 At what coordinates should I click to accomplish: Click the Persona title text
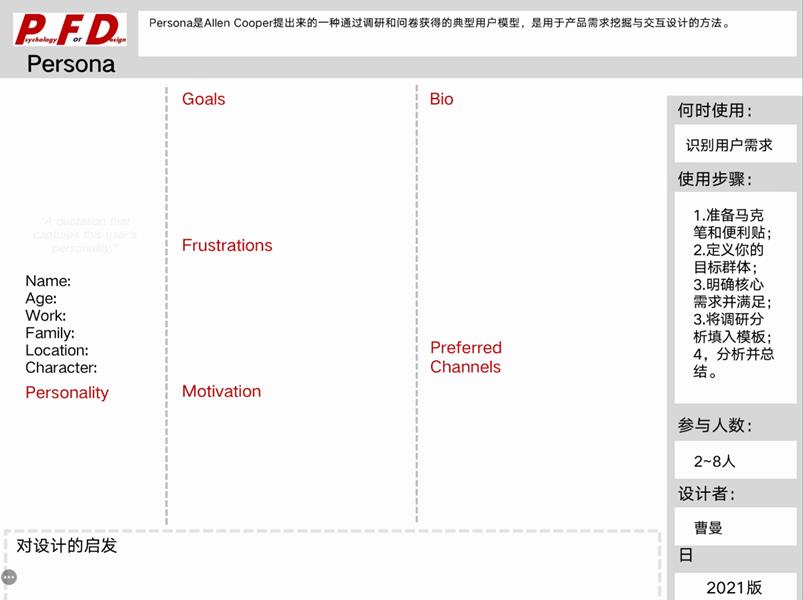click(x=69, y=64)
